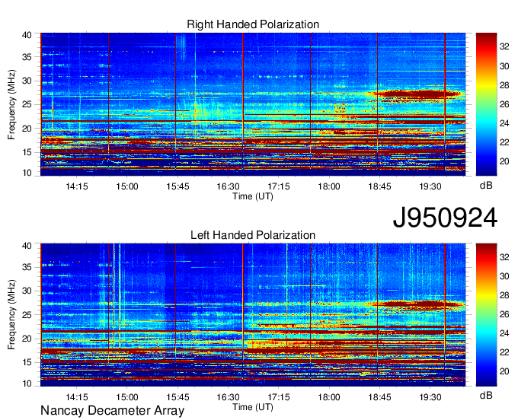Click the 26 dB value on the lower color bar

(x=504, y=314)
